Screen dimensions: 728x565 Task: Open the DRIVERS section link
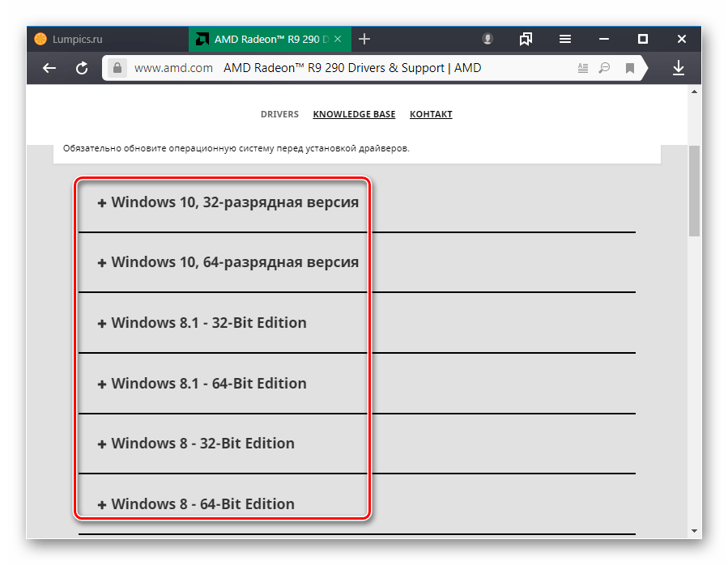279,114
